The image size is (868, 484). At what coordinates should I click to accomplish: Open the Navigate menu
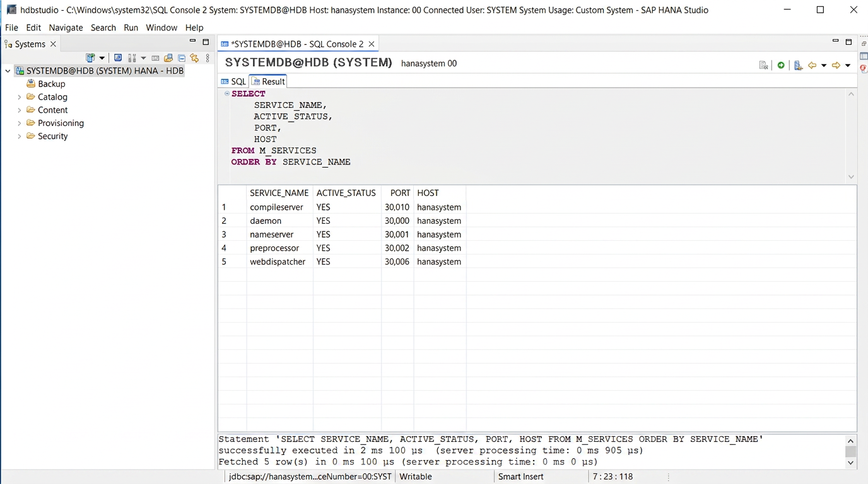coord(66,28)
